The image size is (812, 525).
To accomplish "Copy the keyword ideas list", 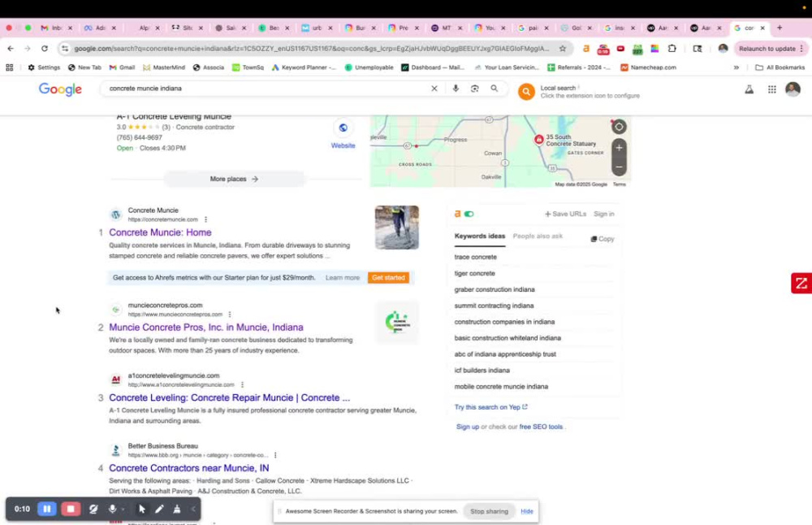I will pos(603,239).
